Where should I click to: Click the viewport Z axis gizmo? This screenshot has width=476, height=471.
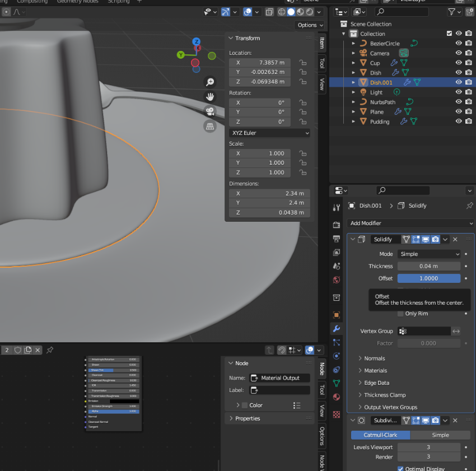click(x=197, y=41)
